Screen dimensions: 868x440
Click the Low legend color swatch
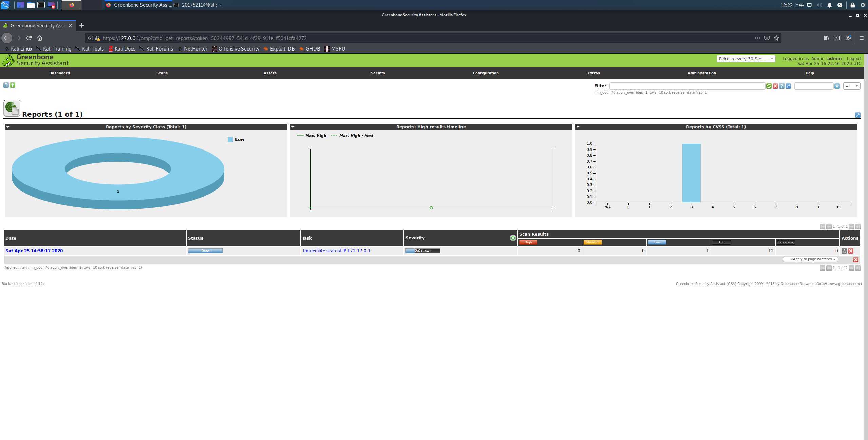[230, 140]
